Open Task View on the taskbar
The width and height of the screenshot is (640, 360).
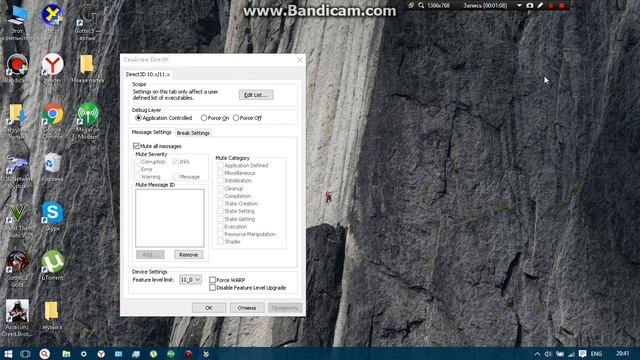(x=25, y=353)
